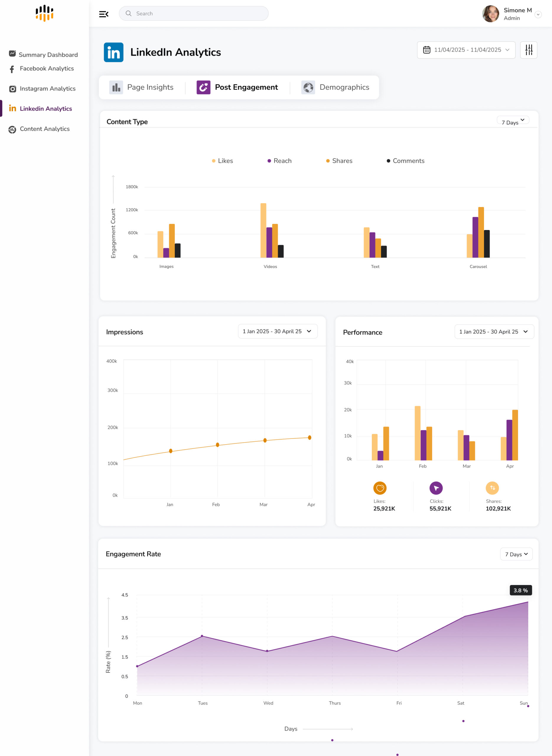Screen dimensions: 552x756
Task: Click the LinkedIn logo icon
Action: 114,52
